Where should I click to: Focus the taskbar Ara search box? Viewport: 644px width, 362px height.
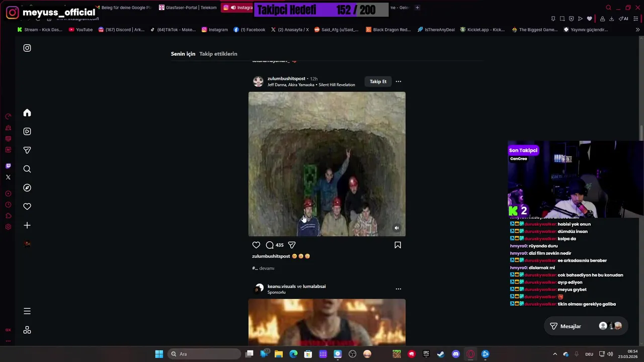[x=205, y=354]
